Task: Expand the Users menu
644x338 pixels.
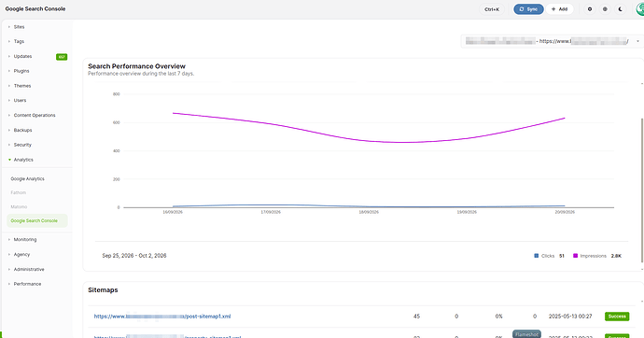Action: pyautogui.click(x=20, y=100)
